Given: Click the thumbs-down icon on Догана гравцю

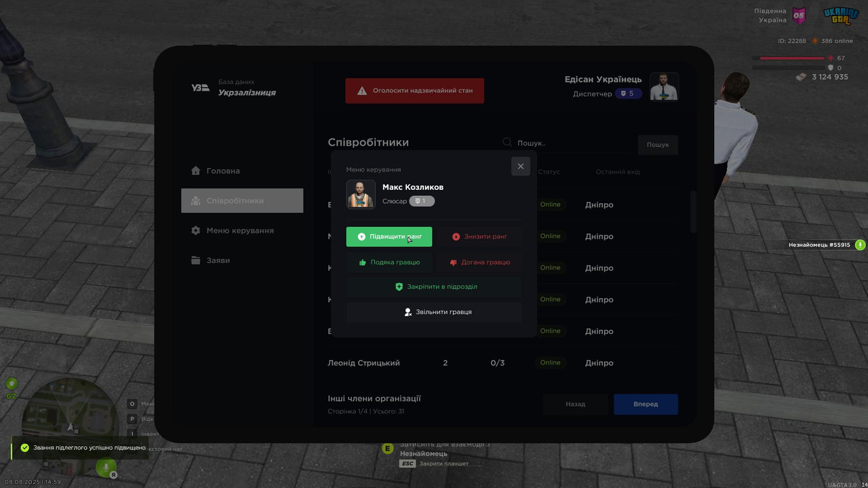Looking at the screenshot, I should (454, 262).
